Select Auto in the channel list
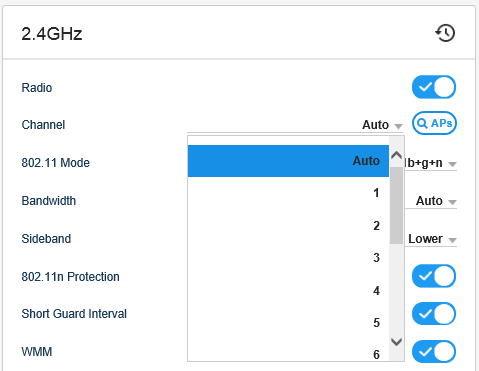 pyautogui.click(x=288, y=161)
